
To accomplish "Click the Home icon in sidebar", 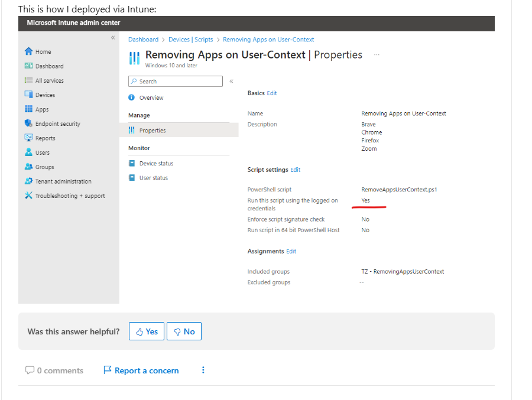I will (x=28, y=51).
